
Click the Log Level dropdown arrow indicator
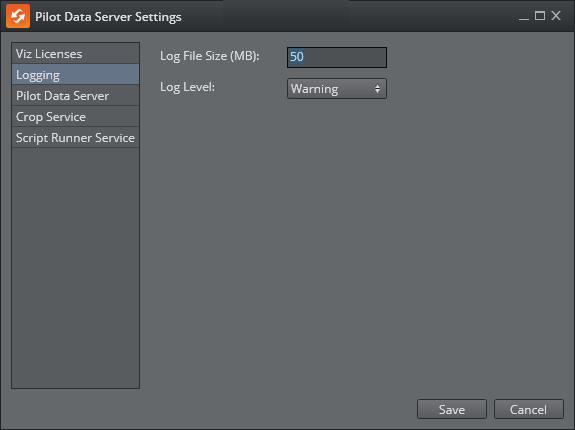377,88
